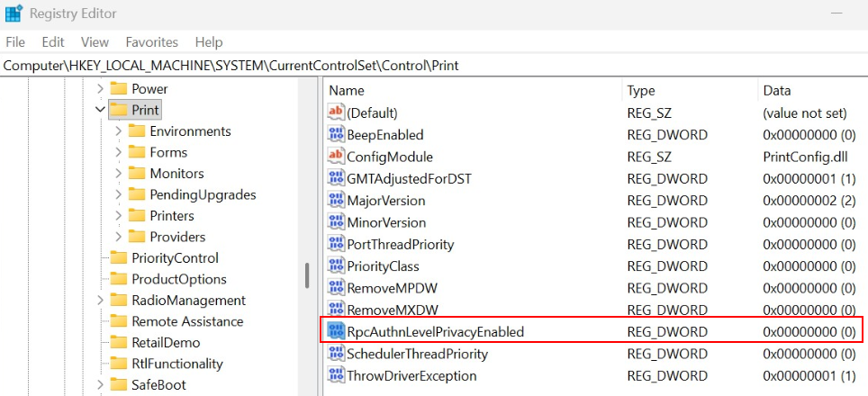
Task: Click the Remote Assistance folder icon
Action: [x=119, y=321]
